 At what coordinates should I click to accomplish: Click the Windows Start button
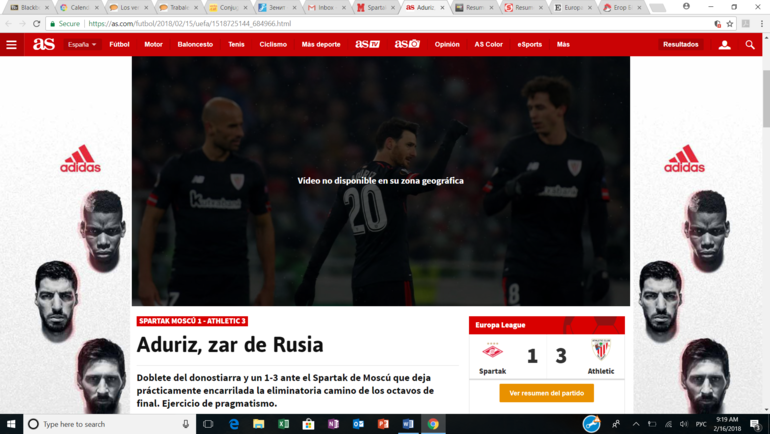[x=11, y=424]
